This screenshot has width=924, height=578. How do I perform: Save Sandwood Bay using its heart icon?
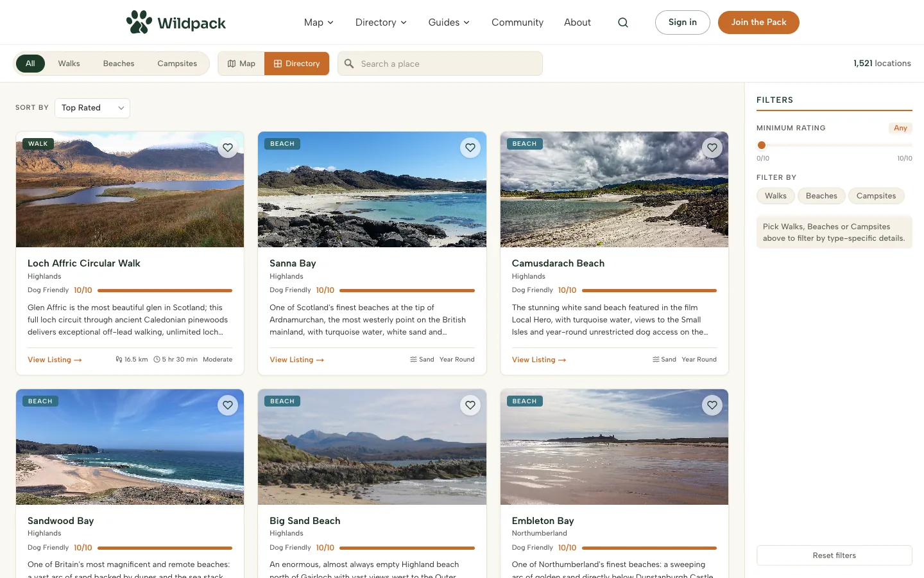pyautogui.click(x=228, y=405)
